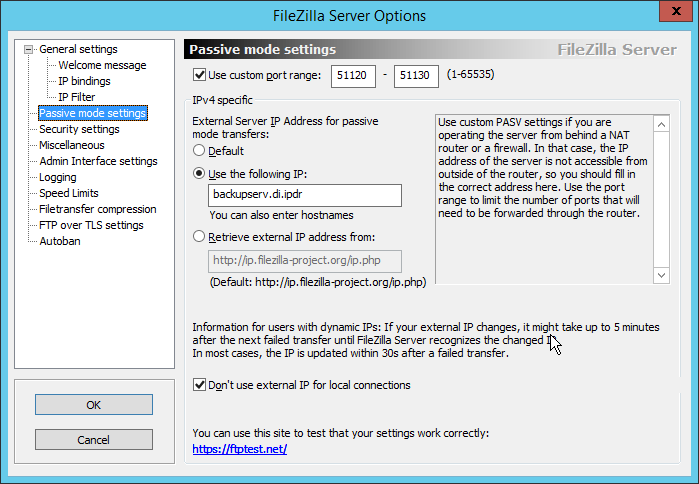699x484 pixels.
Task: Select the Default external IP option
Action: 199,150
